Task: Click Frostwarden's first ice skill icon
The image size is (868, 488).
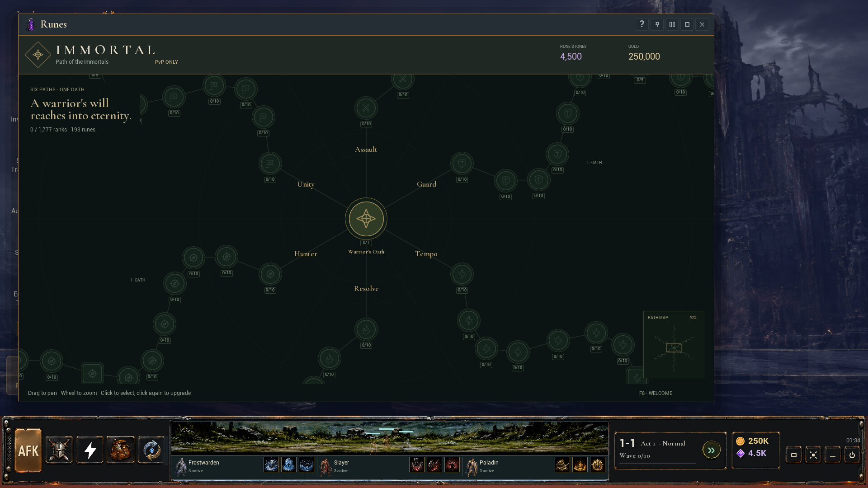Action: coord(271,465)
